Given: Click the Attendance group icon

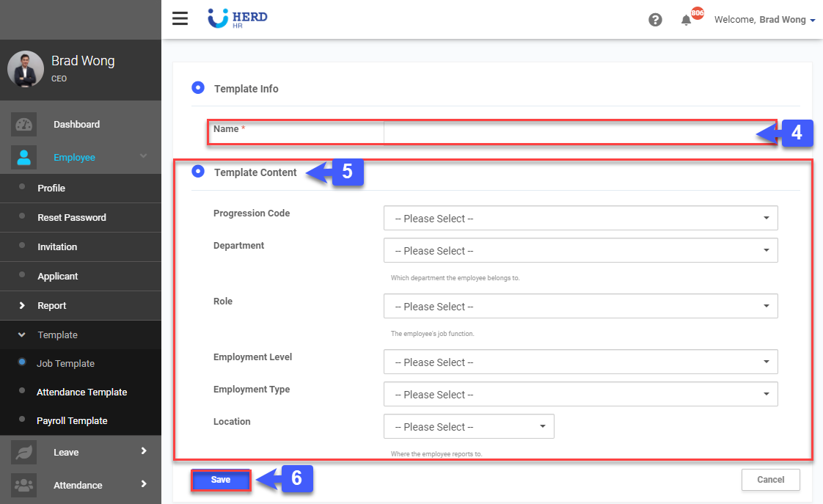Looking at the screenshot, I should pos(24,485).
